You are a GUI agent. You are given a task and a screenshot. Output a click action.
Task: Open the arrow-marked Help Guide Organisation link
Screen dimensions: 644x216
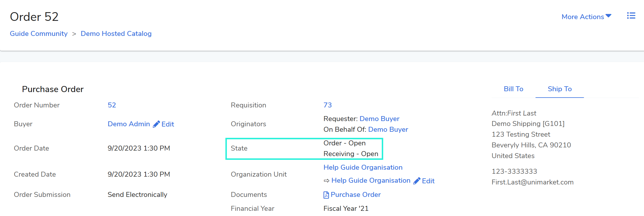click(x=370, y=180)
